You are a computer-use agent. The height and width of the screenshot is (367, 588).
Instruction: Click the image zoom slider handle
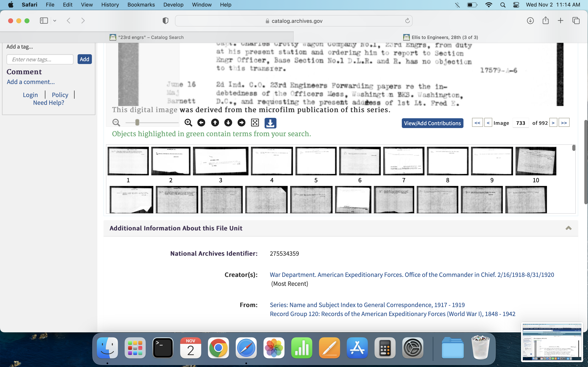tap(137, 123)
